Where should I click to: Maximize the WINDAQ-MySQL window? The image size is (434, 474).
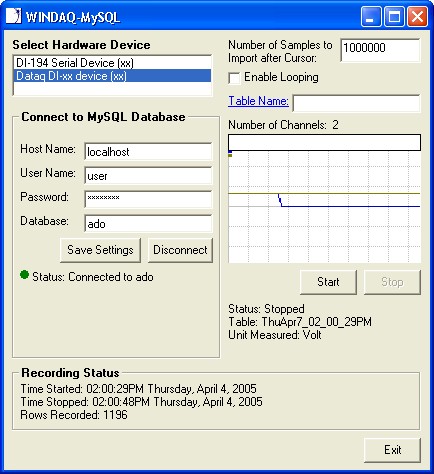(x=394, y=16)
